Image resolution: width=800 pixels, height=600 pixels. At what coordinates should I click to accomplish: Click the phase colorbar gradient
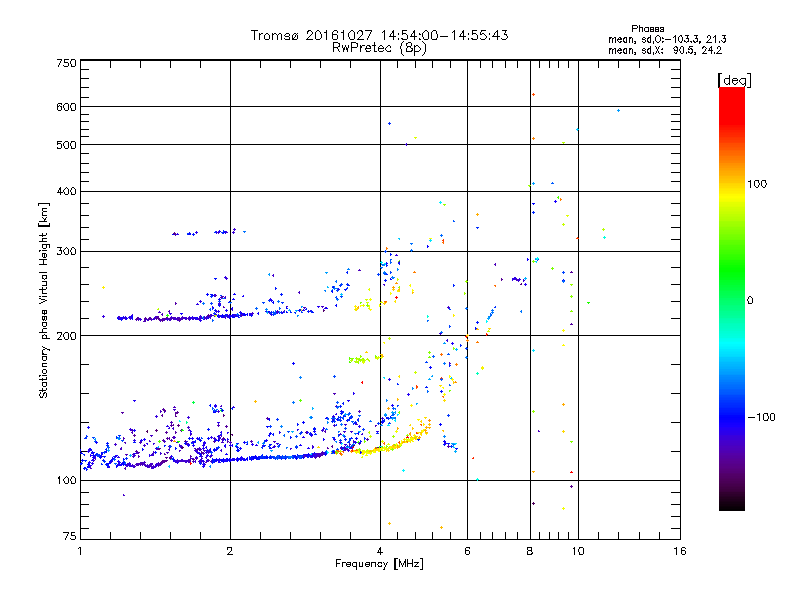732,298
